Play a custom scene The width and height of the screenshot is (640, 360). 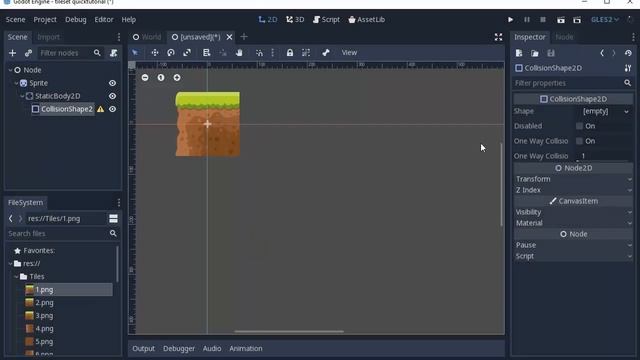577,20
